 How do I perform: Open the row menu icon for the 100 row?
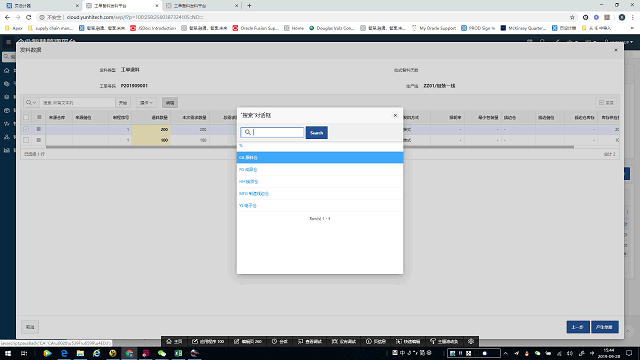pyautogui.click(x=39, y=140)
